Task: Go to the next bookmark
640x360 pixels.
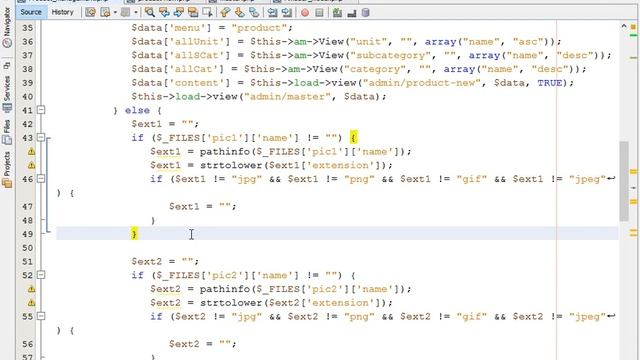Action: pyautogui.click(x=239, y=12)
